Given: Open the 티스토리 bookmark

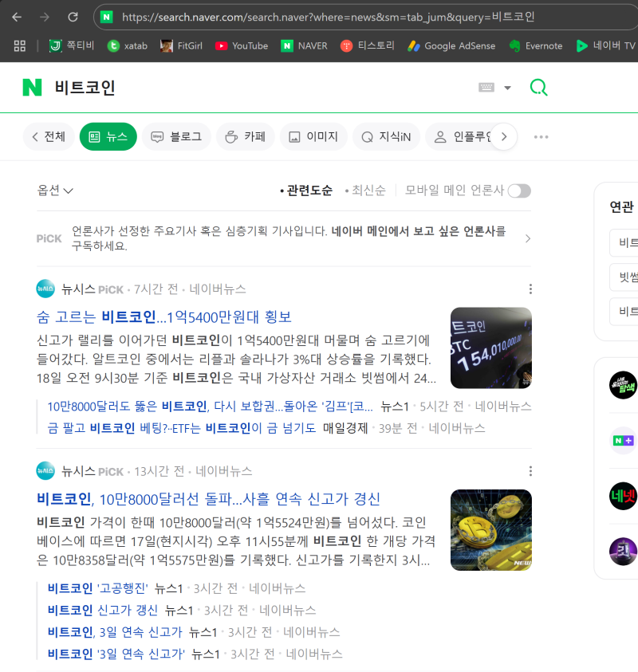Looking at the screenshot, I should point(367,46).
